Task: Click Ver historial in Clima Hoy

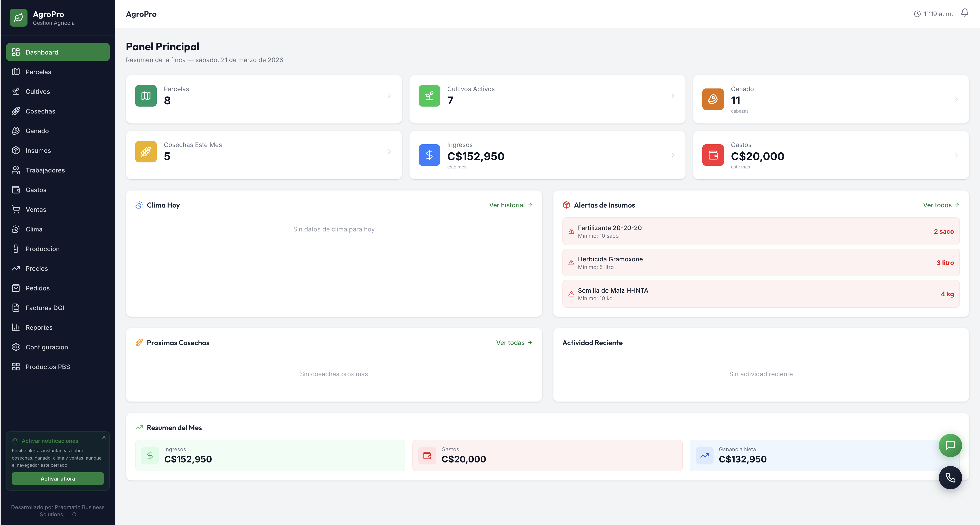Action: [x=511, y=205]
